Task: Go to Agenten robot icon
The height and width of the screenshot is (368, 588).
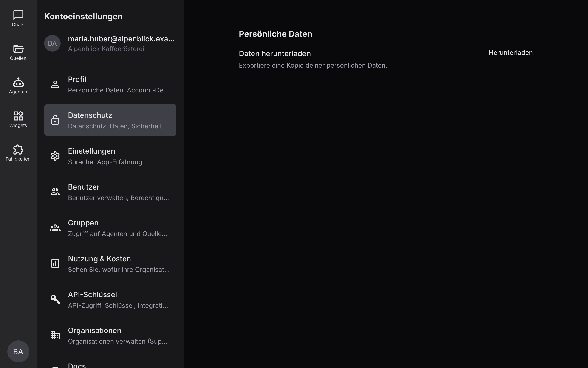Action: click(x=18, y=83)
